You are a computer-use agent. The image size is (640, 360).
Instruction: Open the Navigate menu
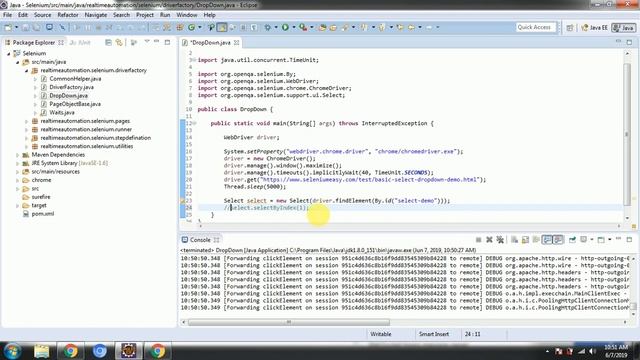tap(96, 15)
